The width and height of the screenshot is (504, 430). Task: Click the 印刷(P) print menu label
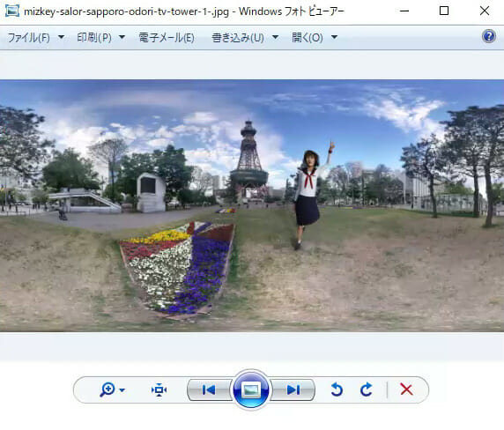pyautogui.click(x=94, y=38)
